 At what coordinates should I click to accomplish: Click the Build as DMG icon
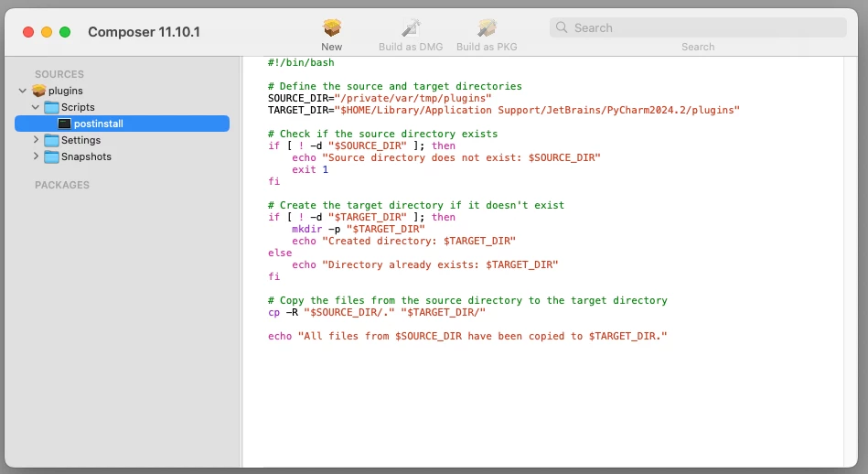coord(411,27)
